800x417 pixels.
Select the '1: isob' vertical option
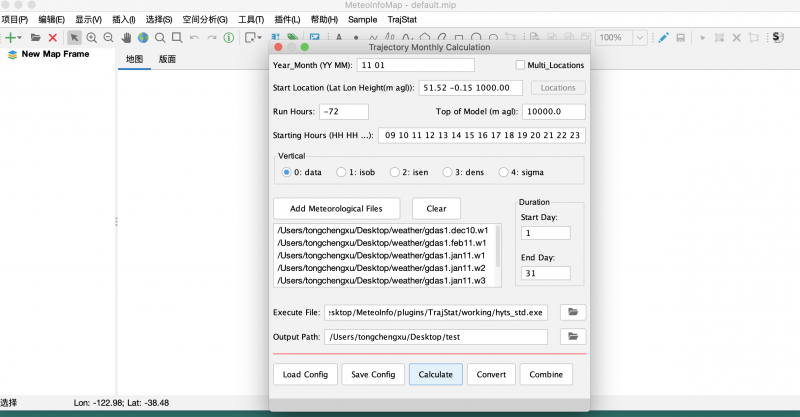pos(341,172)
